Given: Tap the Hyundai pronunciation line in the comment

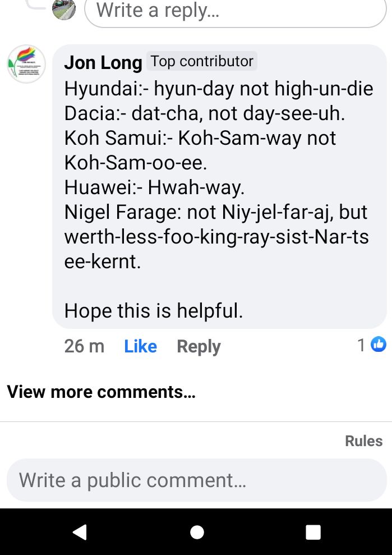Looking at the screenshot, I should [219, 89].
